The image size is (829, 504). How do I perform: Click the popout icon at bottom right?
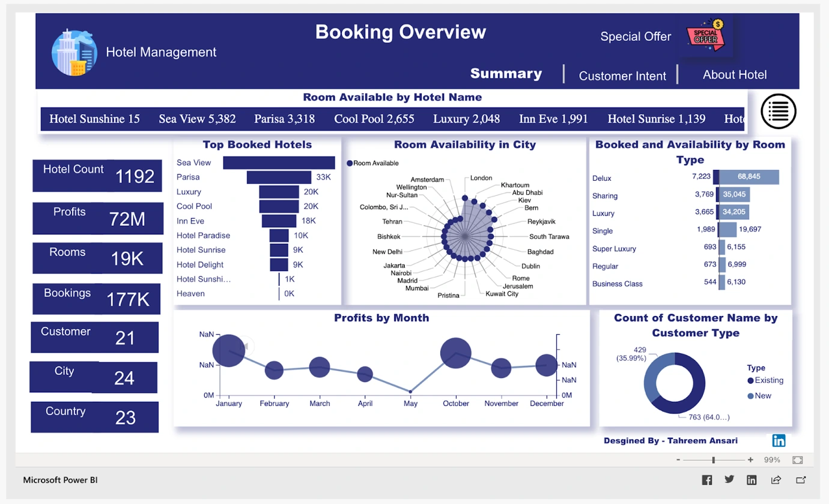(801, 479)
